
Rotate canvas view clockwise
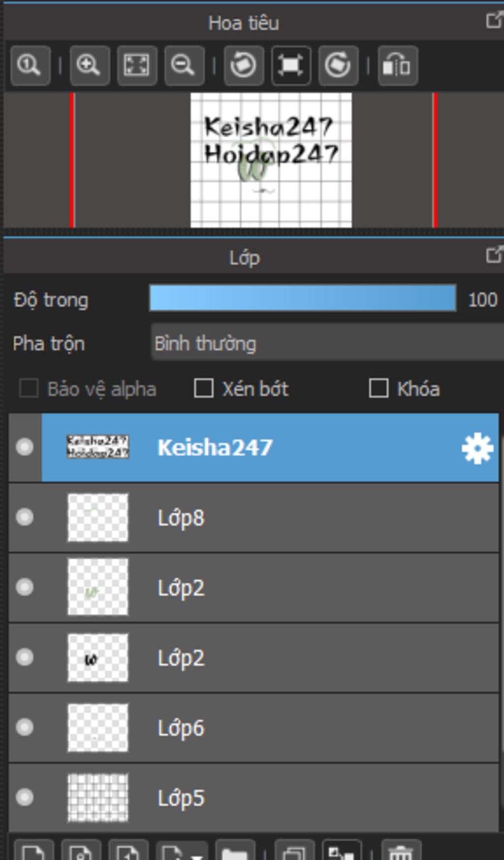click(338, 66)
